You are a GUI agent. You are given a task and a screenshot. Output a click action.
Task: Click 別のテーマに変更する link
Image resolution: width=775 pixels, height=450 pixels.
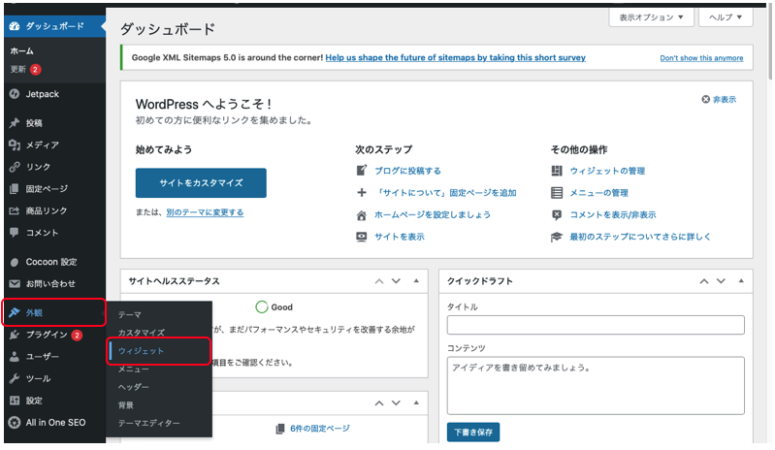pyautogui.click(x=205, y=213)
